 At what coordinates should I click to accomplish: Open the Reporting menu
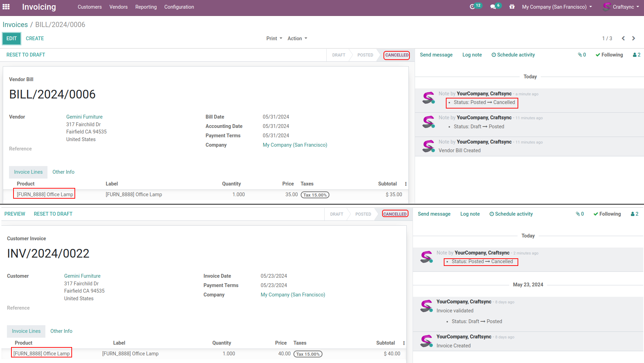click(146, 7)
